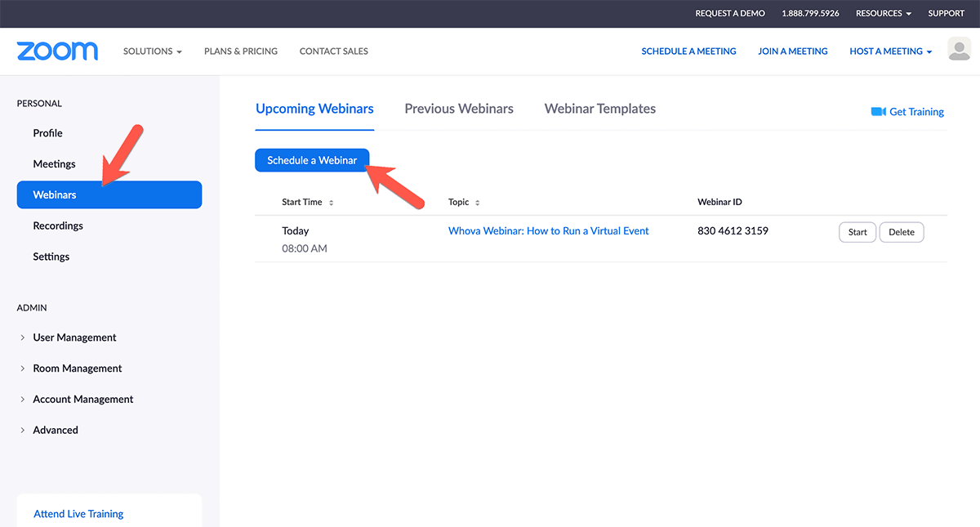Go to Recordings in sidebar

[58, 226]
